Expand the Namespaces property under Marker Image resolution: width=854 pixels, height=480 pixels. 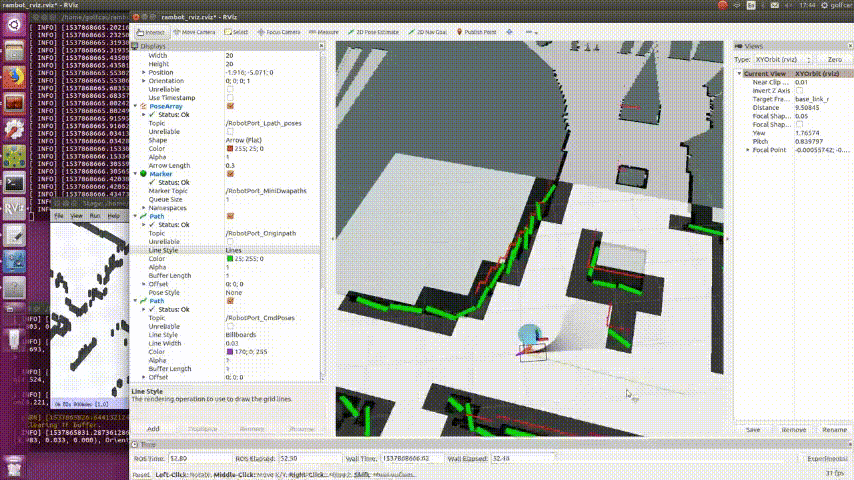pos(143,207)
